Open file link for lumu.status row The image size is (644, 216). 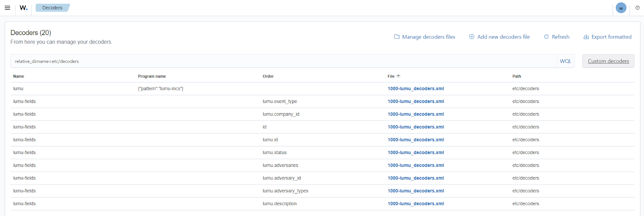point(415,152)
